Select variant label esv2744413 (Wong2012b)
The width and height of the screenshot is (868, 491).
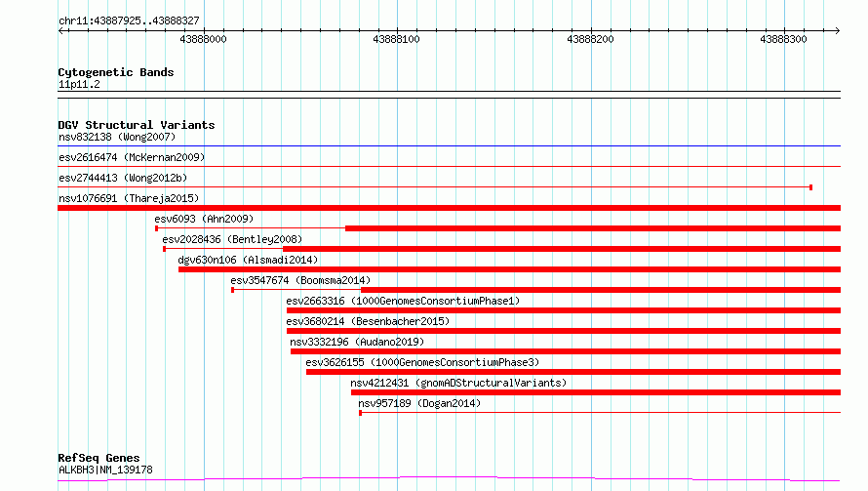(x=123, y=178)
